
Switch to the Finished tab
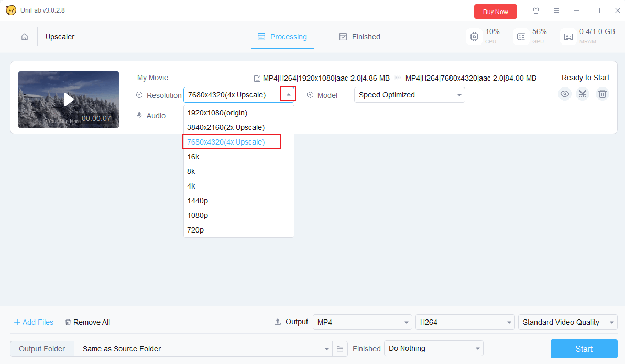coord(360,37)
